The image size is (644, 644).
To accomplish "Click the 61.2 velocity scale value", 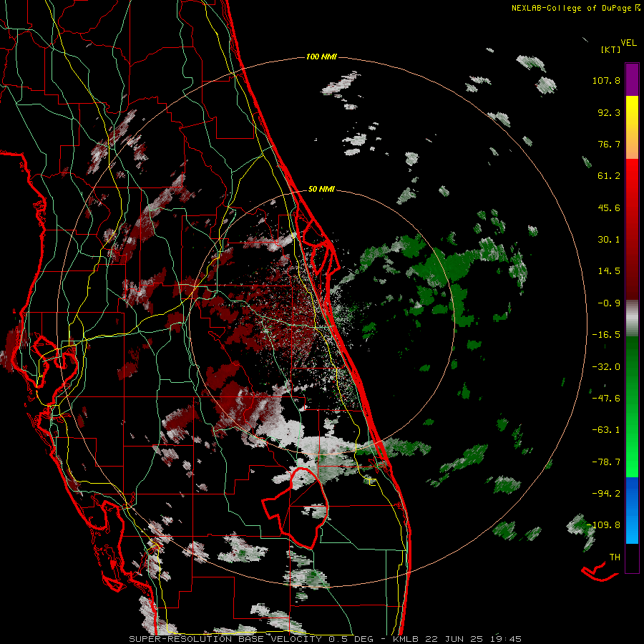I will click(x=609, y=176).
